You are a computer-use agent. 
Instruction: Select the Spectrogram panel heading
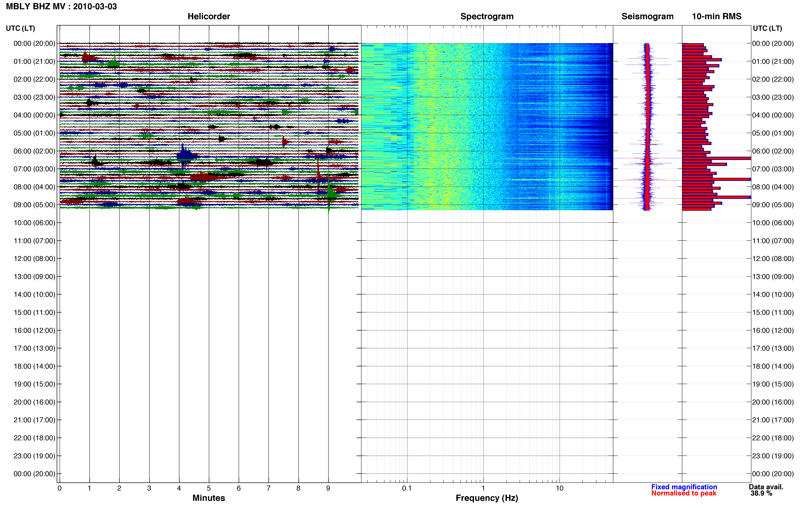(x=487, y=16)
